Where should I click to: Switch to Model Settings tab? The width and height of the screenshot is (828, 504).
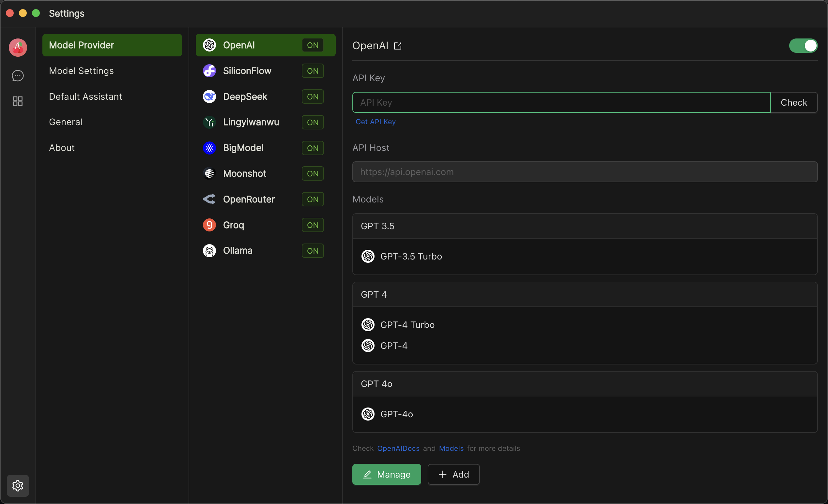point(81,71)
